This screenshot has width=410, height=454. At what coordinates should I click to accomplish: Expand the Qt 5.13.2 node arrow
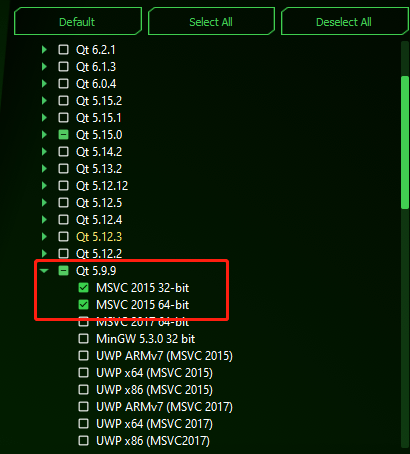click(44, 169)
